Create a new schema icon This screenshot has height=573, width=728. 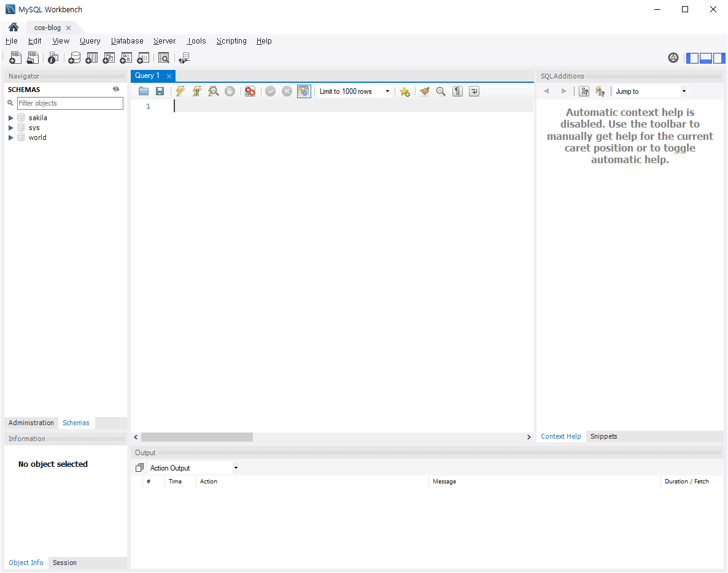point(74,58)
